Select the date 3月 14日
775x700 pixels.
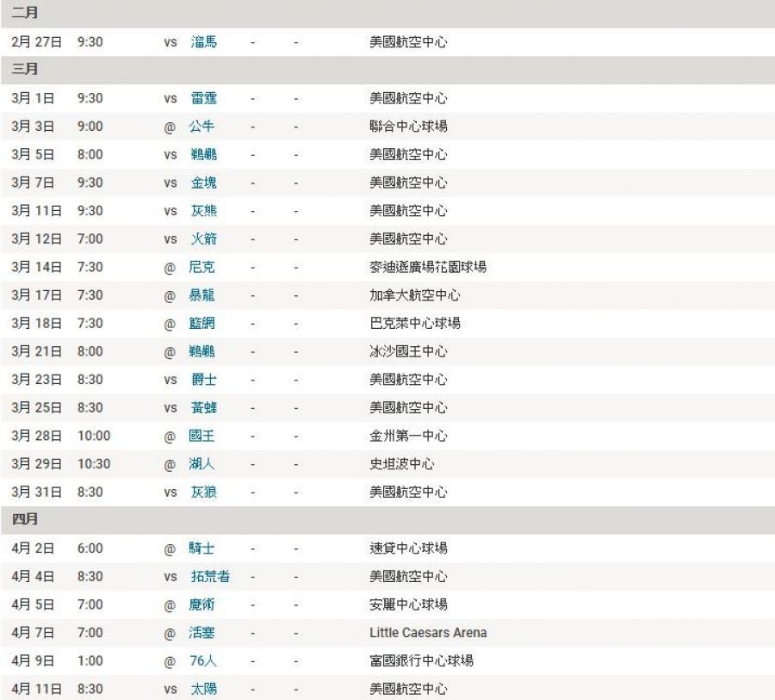[36, 268]
